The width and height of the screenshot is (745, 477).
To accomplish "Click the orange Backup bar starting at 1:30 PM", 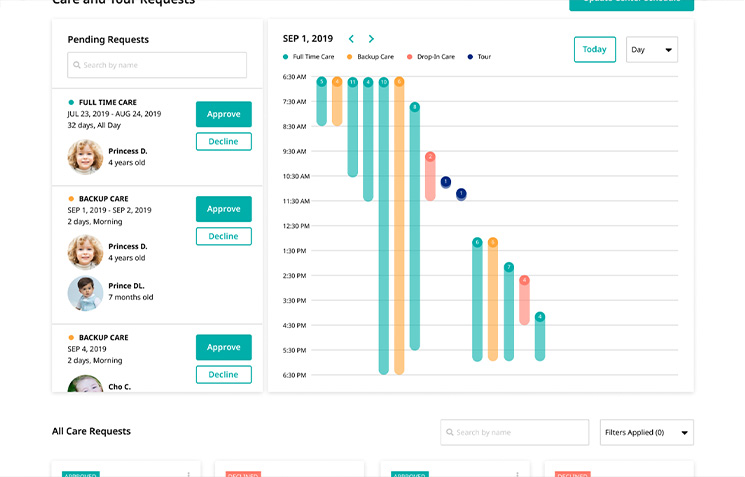I will (493, 299).
